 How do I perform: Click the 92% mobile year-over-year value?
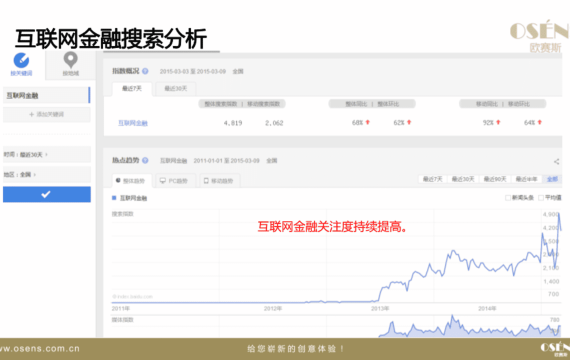(x=488, y=123)
